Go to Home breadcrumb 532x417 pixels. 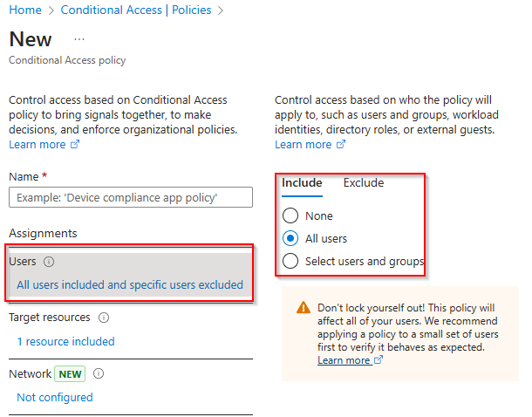point(24,10)
